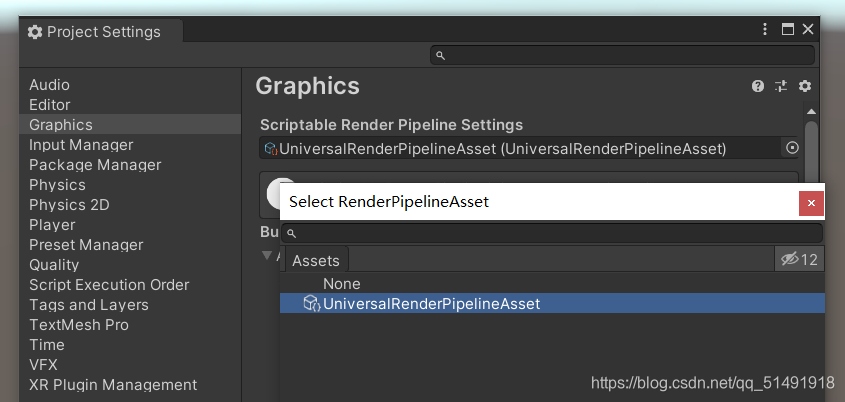Open Package Manager settings
This screenshot has height=402, width=845.
coord(130,165)
